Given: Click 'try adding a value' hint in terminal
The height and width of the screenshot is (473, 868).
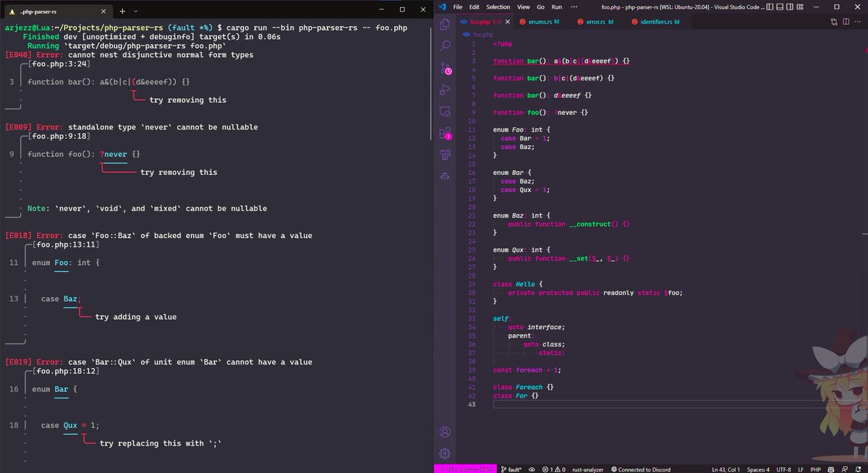Looking at the screenshot, I should (x=136, y=317).
